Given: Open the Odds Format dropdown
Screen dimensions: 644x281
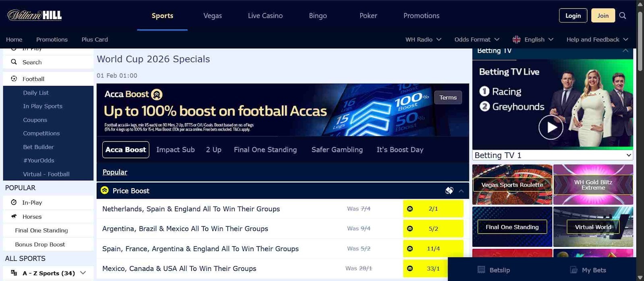Looking at the screenshot, I should tap(477, 39).
